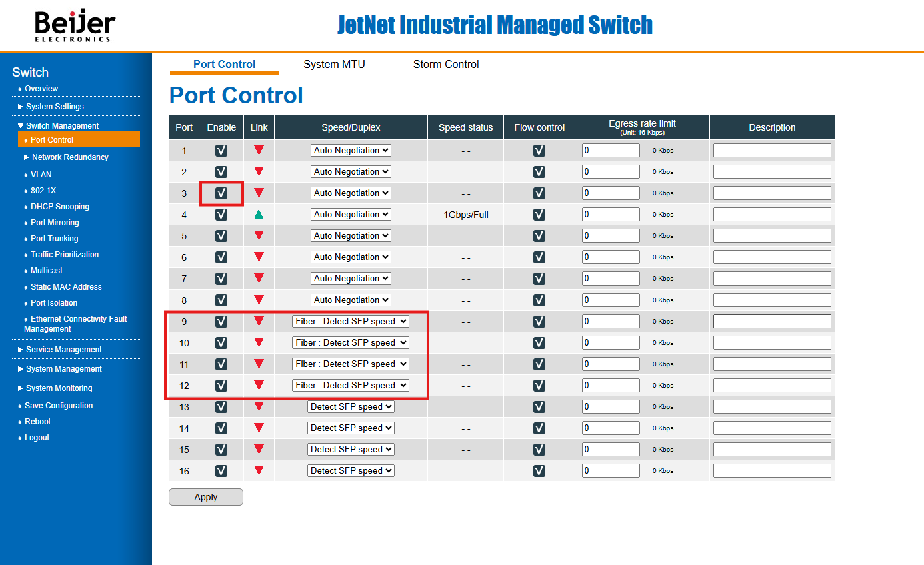924x565 pixels.
Task: Click the Apply button
Action: pos(206,497)
